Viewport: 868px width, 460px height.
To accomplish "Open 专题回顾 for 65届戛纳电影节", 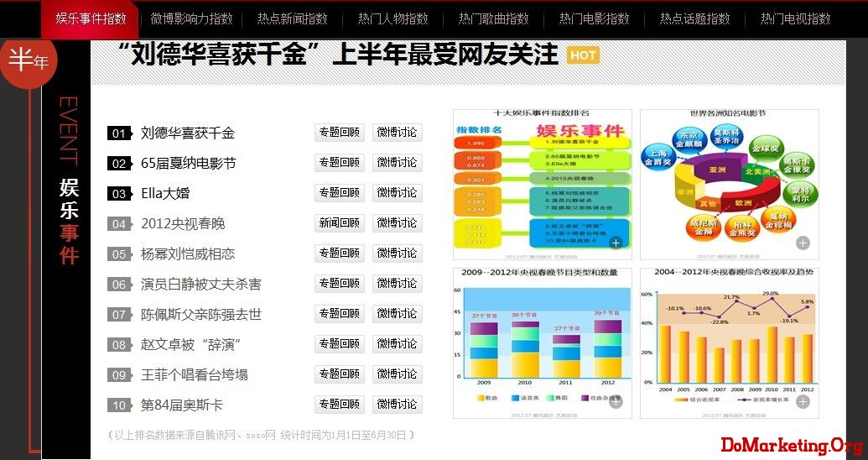I will (340, 162).
